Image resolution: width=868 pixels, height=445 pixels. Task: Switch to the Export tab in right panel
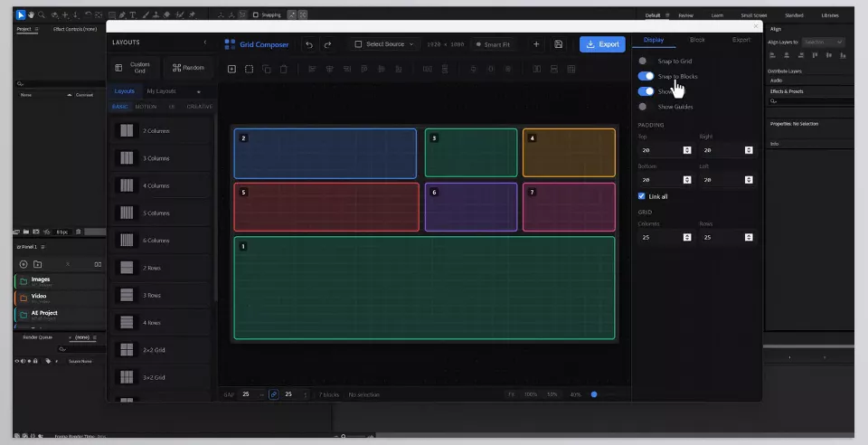click(741, 40)
